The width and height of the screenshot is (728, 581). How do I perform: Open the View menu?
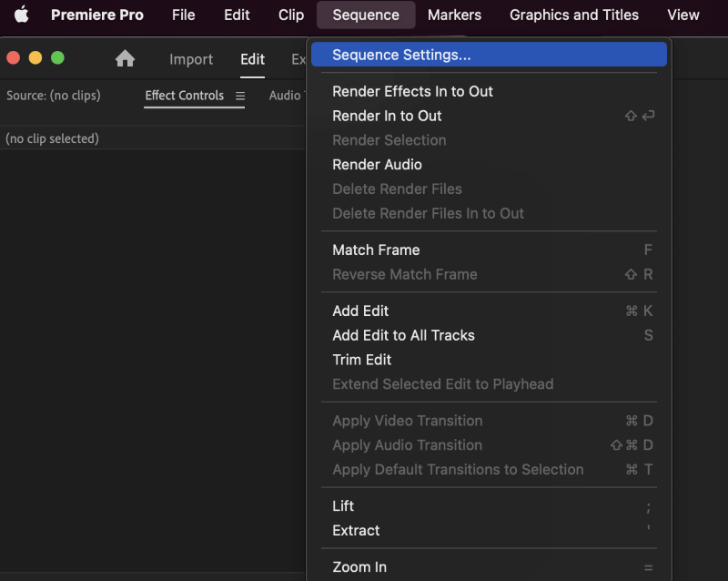click(683, 15)
